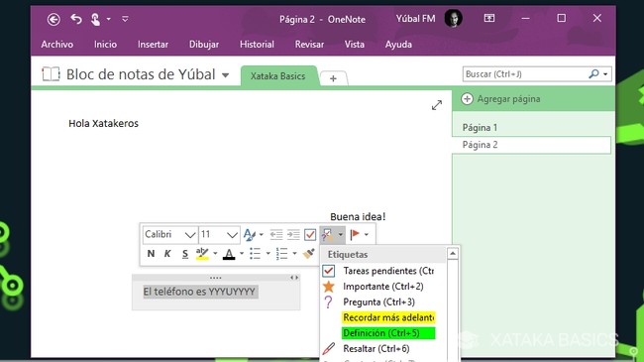Open the Ayuda tab
The image size is (644, 362).
pos(398,45)
